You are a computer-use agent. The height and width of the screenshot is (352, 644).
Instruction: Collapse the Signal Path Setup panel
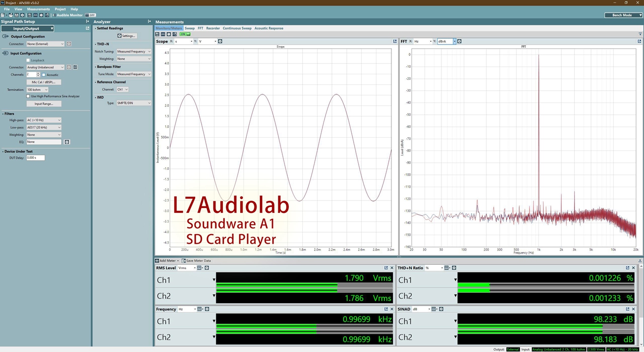coord(87,22)
